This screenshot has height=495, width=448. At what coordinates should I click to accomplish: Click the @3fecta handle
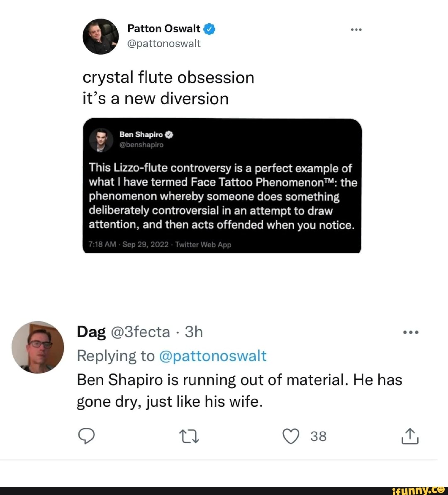[x=141, y=332]
